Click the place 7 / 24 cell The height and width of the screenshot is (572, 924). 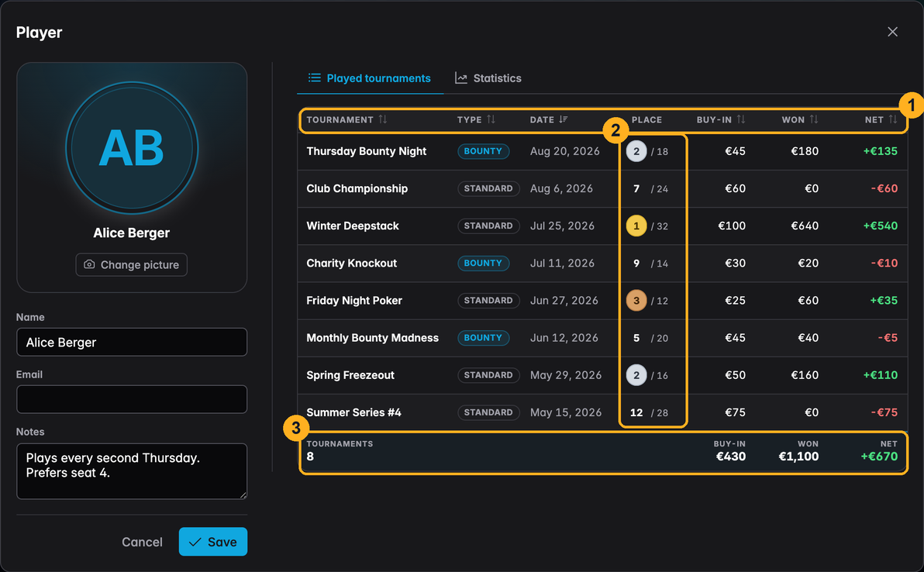pyautogui.click(x=650, y=188)
